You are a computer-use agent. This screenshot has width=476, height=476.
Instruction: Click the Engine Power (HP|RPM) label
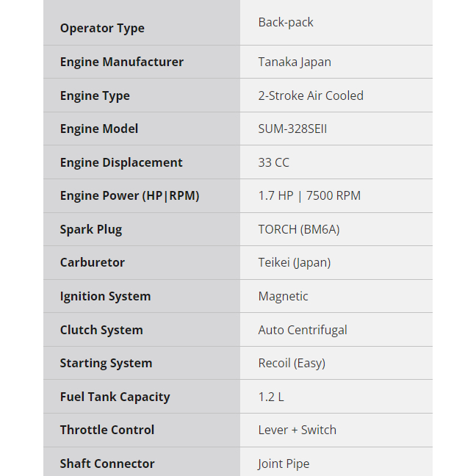(x=129, y=195)
